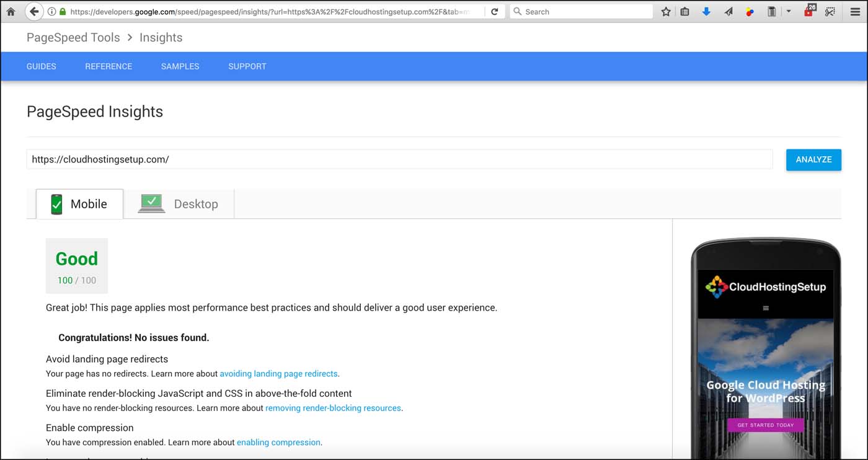Click the Good 100/100 score box
Screen dimensions: 868x460
77,265
